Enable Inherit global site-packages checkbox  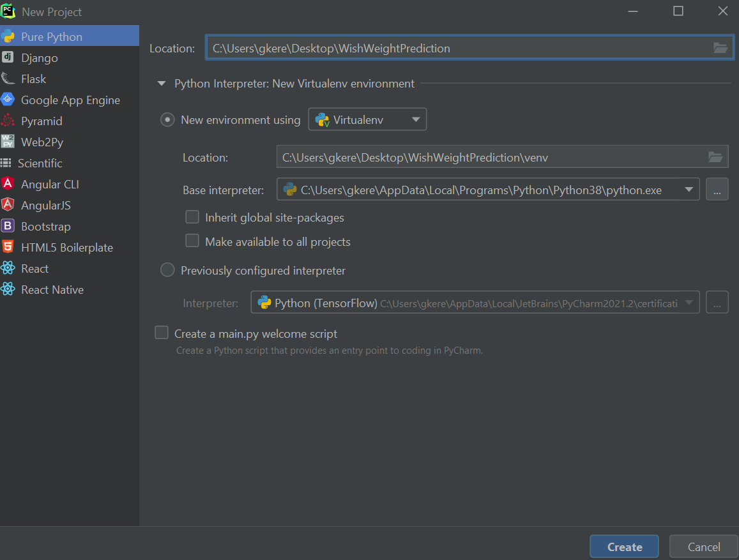192,217
